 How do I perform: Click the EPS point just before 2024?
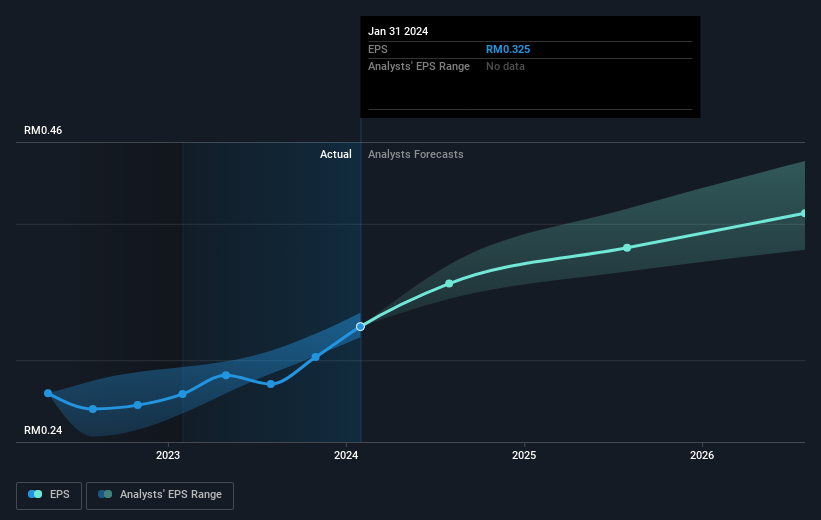tap(316, 357)
